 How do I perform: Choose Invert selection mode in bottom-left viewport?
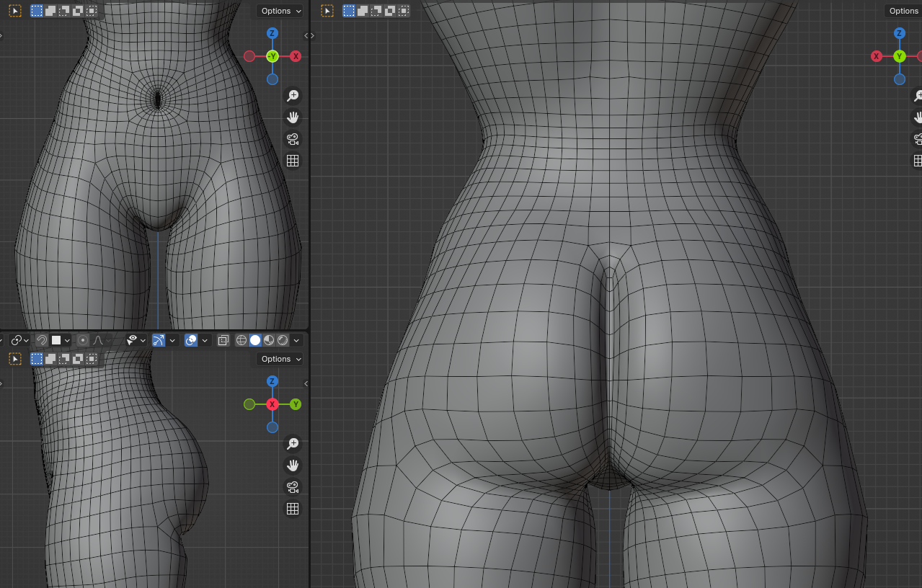pyautogui.click(x=78, y=359)
